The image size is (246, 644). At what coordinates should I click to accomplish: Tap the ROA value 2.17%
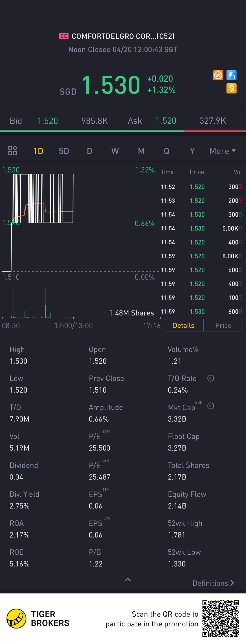click(x=19, y=535)
